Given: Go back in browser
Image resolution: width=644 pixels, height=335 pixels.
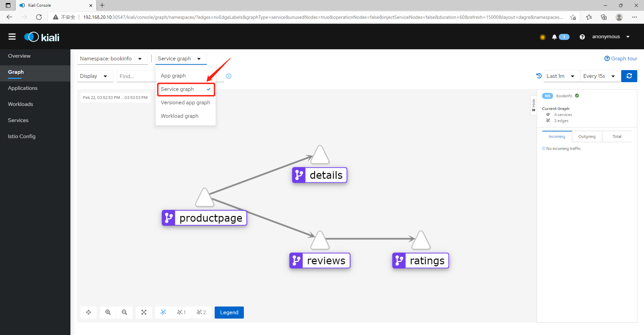Looking at the screenshot, I should pos(9,17).
